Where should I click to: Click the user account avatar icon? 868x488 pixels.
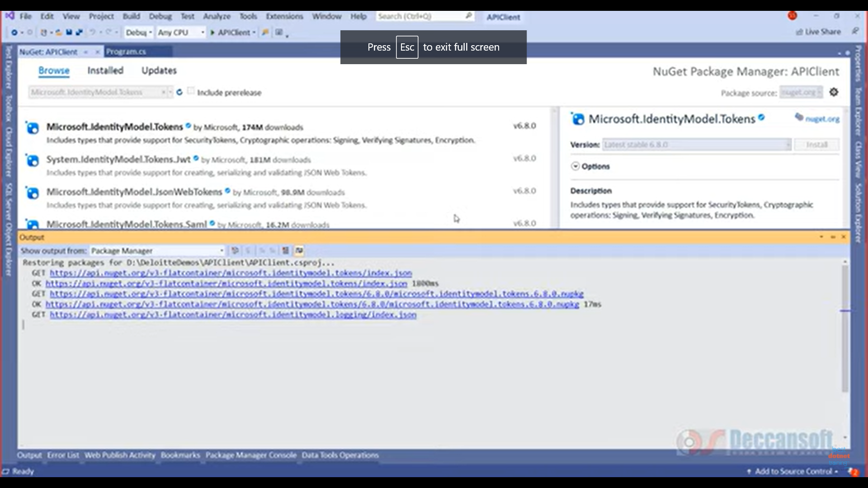[792, 16]
